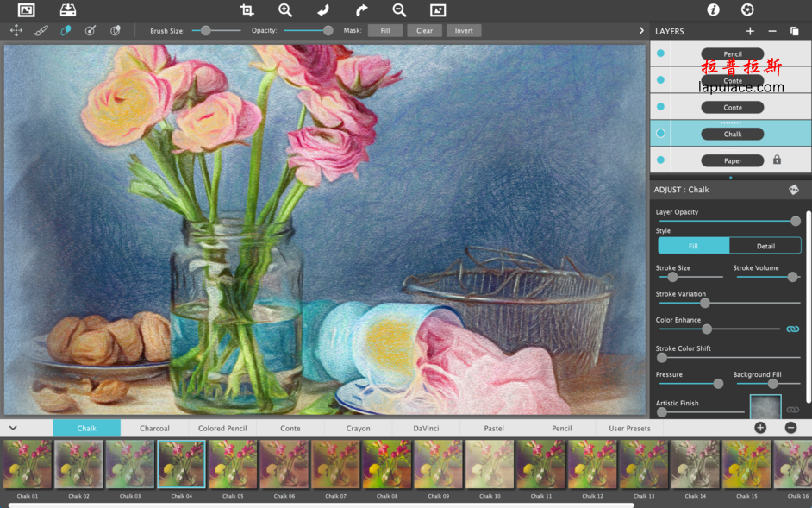Switch to the Charcoal preset tab

[x=154, y=427]
